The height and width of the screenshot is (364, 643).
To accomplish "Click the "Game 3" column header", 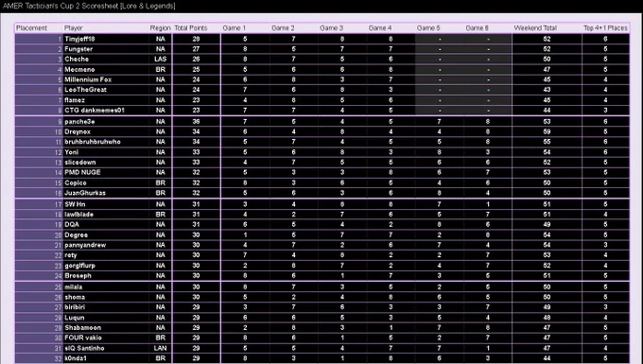I will [x=331, y=28].
